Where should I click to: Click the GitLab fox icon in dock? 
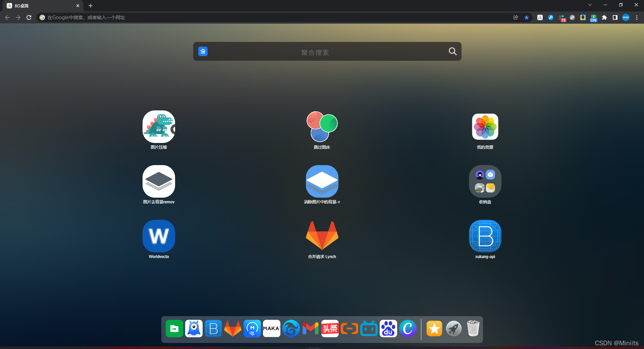233,329
